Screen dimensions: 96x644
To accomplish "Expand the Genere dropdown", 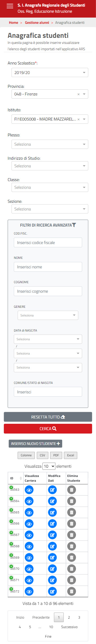I will pyautogui.click(x=48, y=315).
